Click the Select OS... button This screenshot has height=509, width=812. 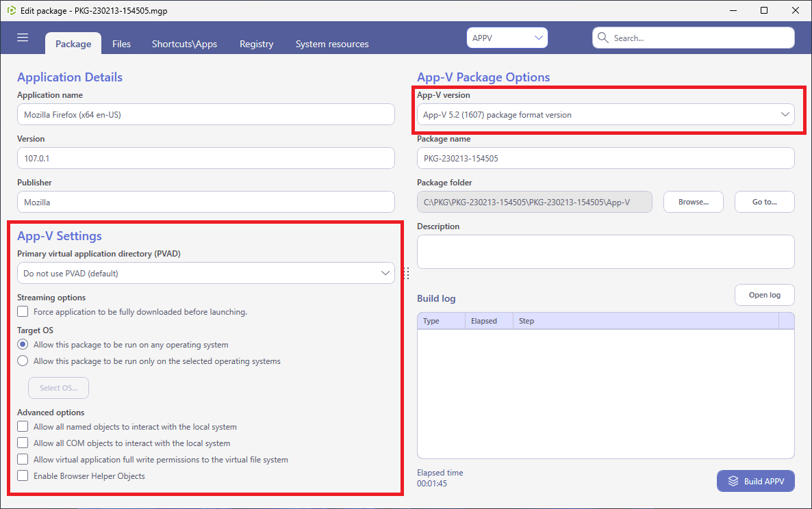tap(58, 388)
